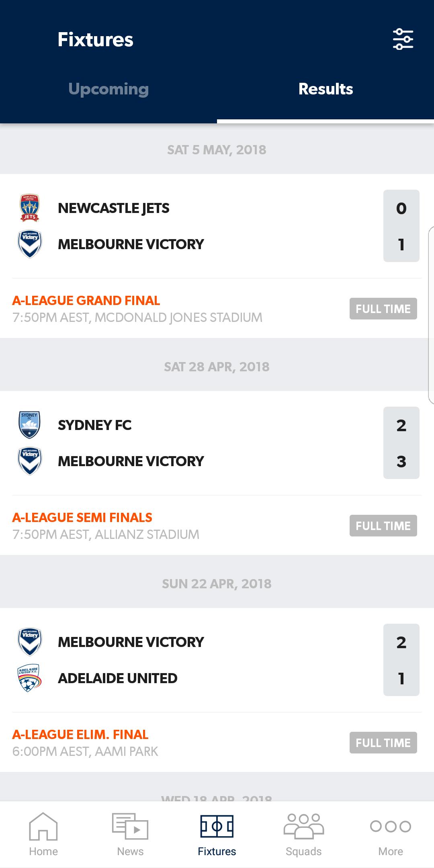Select the Sydney FC club logo
This screenshot has height=868, width=434.
pos(30,425)
